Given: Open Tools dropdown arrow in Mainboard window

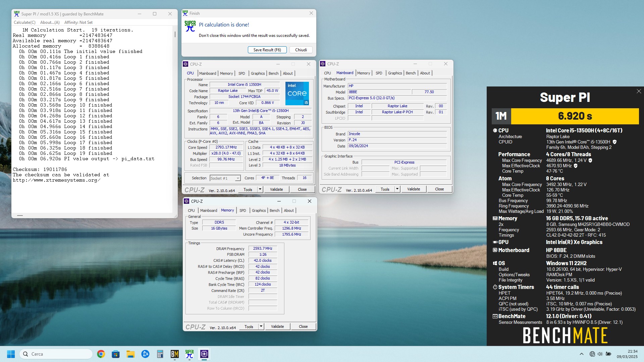Looking at the screenshot, I should click(x=397, y=189).
